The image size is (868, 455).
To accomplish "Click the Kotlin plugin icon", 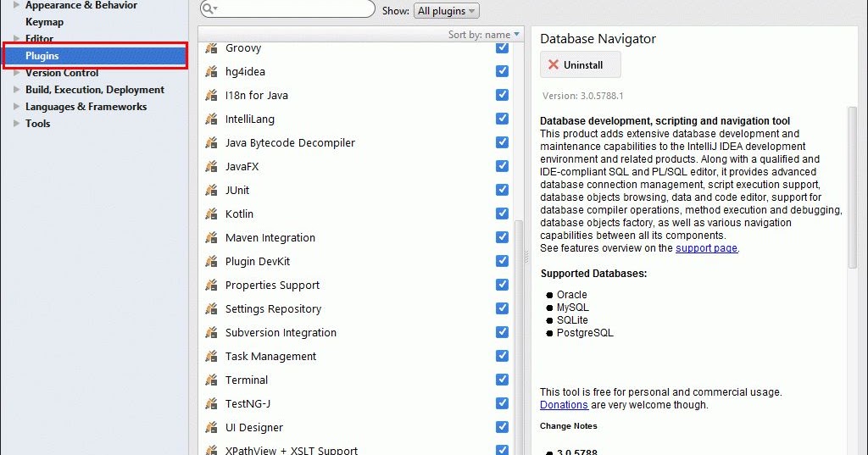I will click(x=211, y=214).
